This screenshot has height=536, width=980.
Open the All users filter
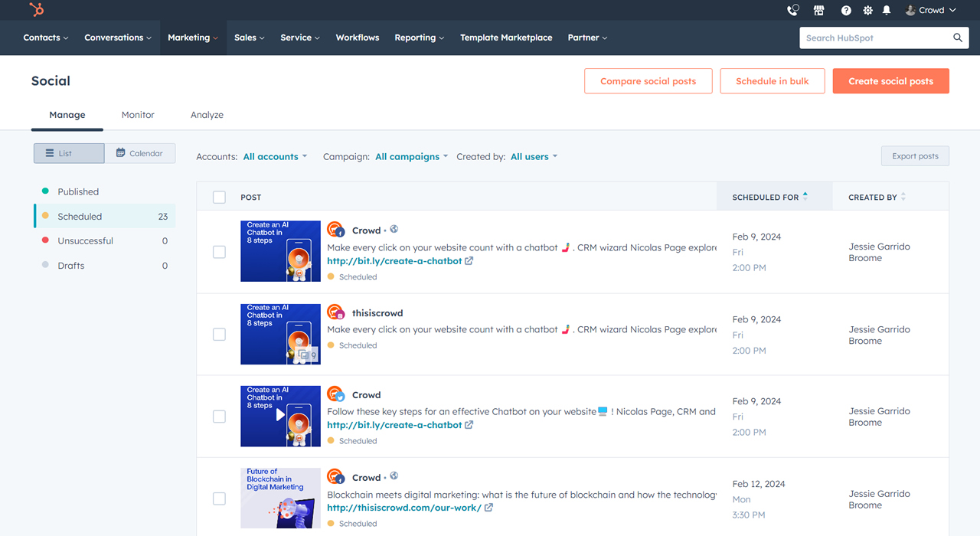point(534,156)
